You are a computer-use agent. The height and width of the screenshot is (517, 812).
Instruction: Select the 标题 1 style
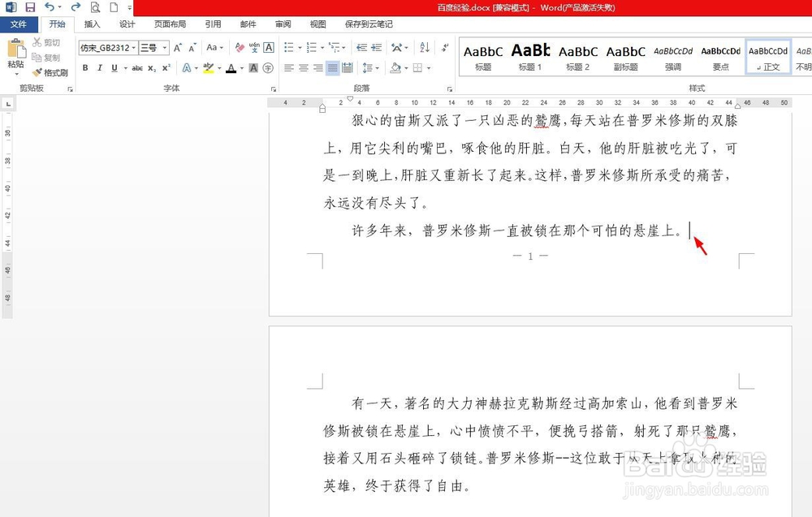click(530, 57)
